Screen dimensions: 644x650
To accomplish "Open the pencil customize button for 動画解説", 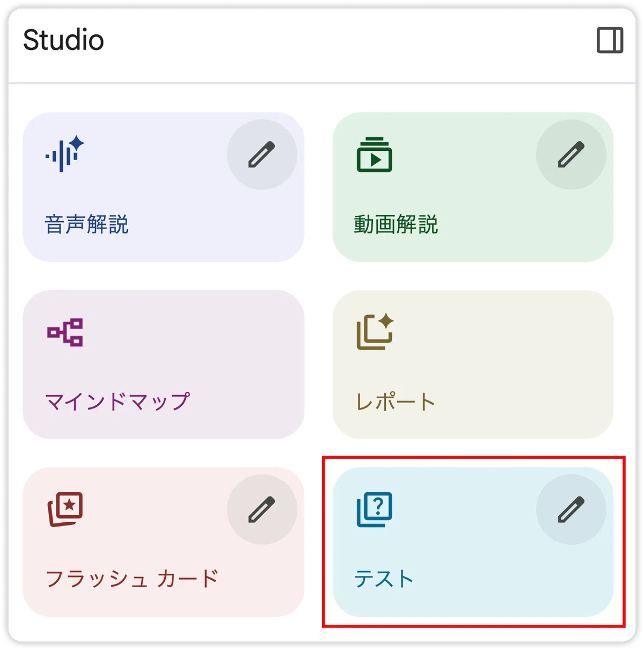I will click(571, 155).
